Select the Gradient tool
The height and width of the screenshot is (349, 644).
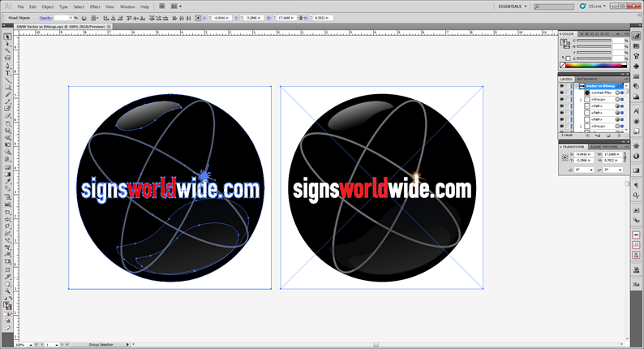tap(7, 174)
